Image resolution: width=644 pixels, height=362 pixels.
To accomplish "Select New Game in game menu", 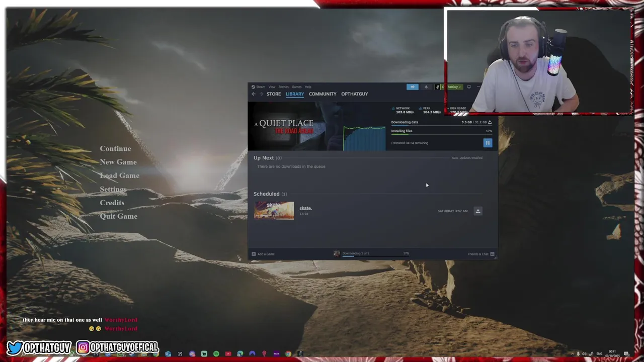I will coord(118,162).
